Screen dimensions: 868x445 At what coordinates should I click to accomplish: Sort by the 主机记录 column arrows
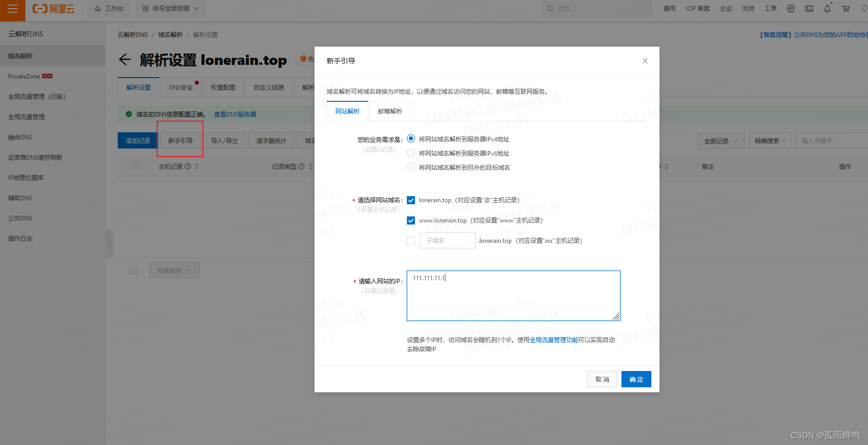(x=197, y=166)
